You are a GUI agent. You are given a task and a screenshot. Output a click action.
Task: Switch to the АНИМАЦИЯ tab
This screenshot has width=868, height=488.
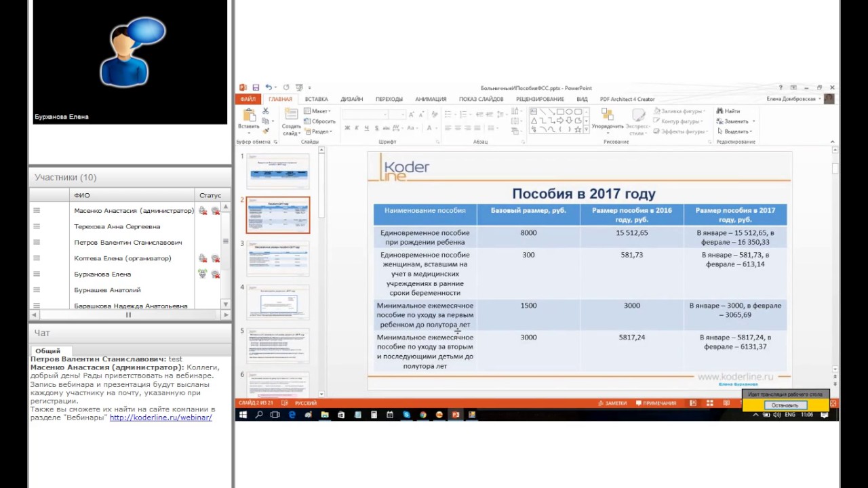[x=431, y=99]
